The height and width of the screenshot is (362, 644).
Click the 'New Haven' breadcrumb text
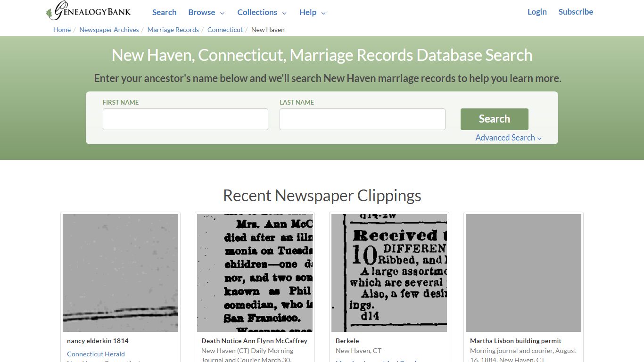pos(268,30)
